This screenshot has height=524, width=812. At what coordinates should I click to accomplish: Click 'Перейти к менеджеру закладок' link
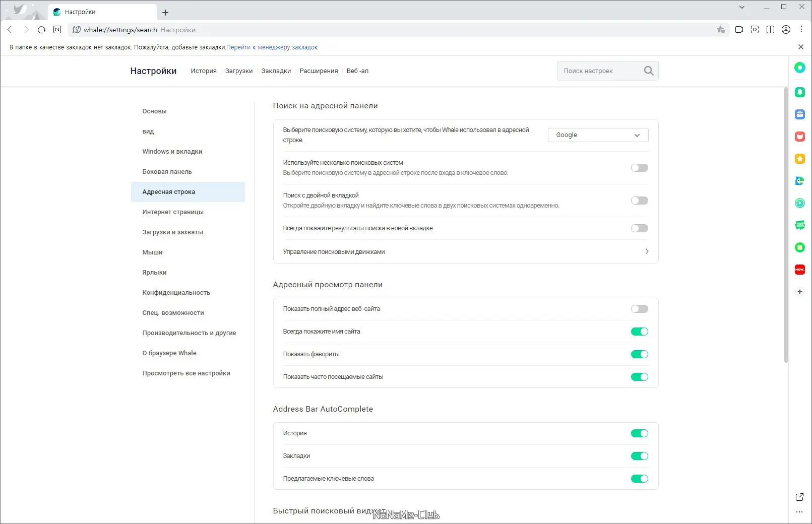(272, 47)
